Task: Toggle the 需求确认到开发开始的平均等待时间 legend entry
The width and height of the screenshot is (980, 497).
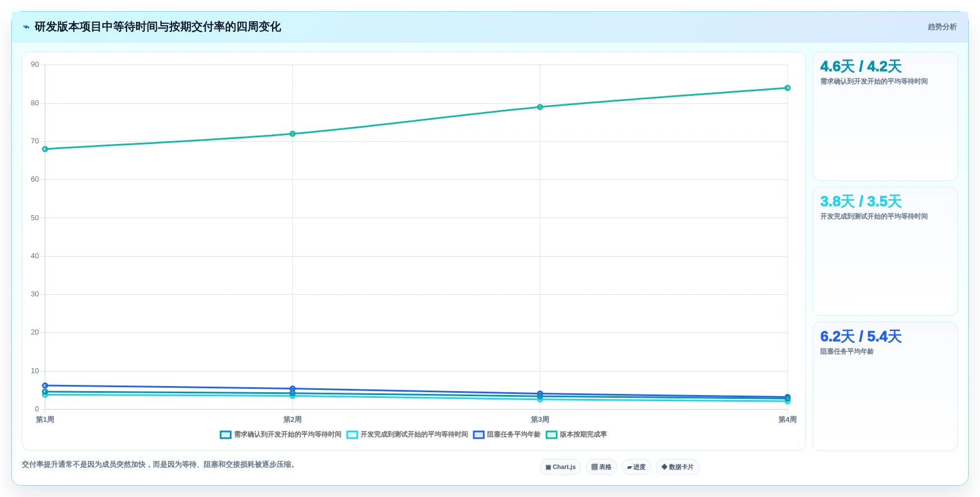Action: point(281,435)
